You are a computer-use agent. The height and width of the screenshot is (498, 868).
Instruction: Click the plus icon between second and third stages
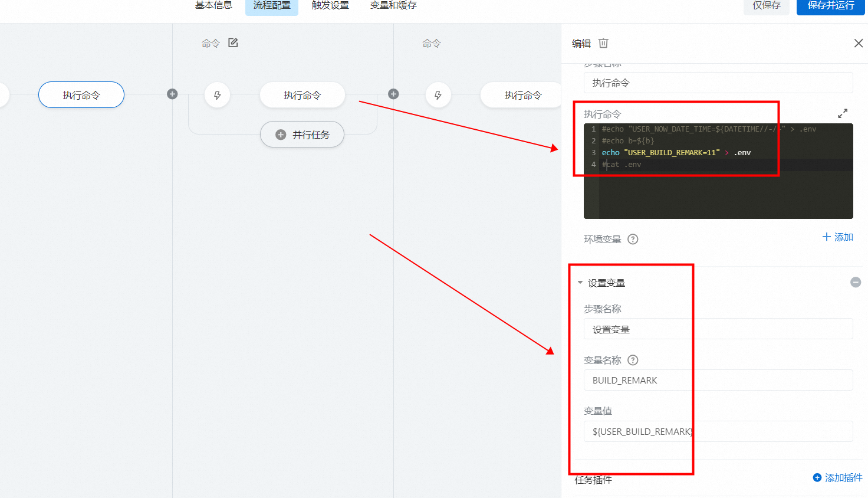pyautogui.click(x=393, y=94)
